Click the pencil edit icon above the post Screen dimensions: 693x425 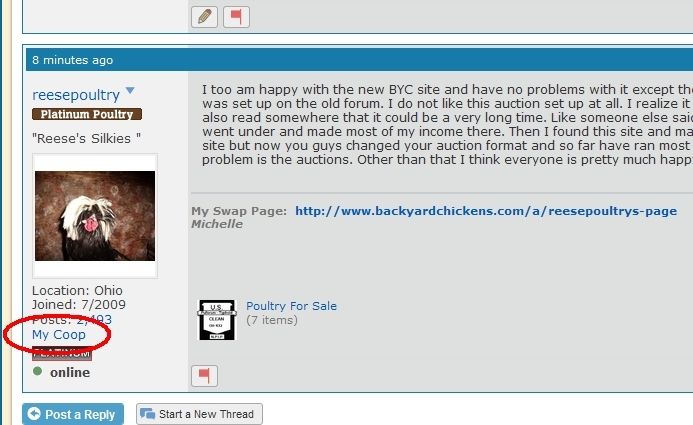[204, 17]
